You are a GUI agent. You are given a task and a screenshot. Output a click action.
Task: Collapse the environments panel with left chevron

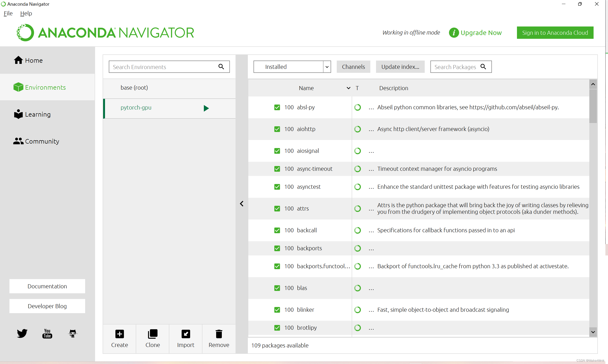[x=242, y=204]
